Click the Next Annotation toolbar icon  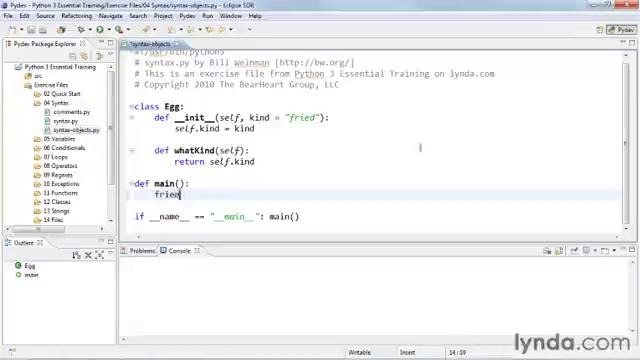171,30
